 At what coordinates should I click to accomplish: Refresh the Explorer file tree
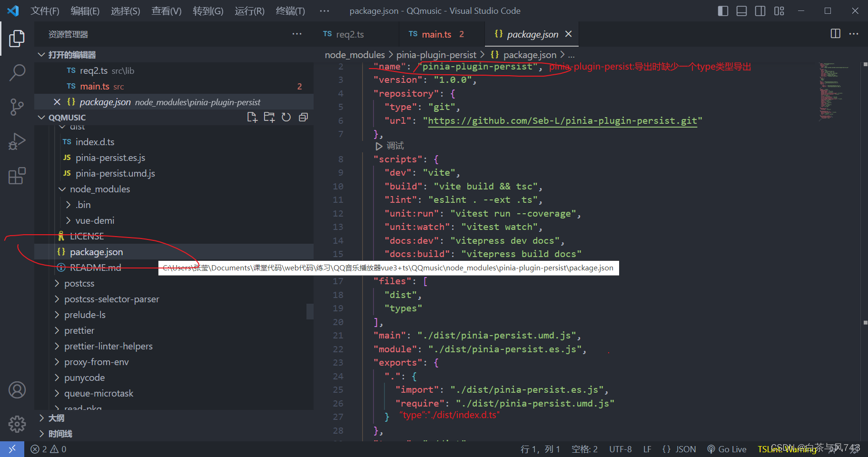(286, 117)
